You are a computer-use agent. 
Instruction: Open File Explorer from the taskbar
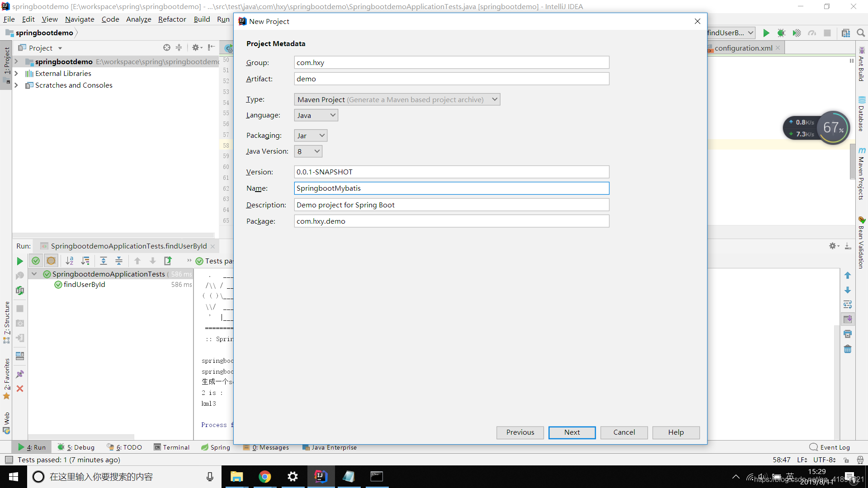point(237,477)
